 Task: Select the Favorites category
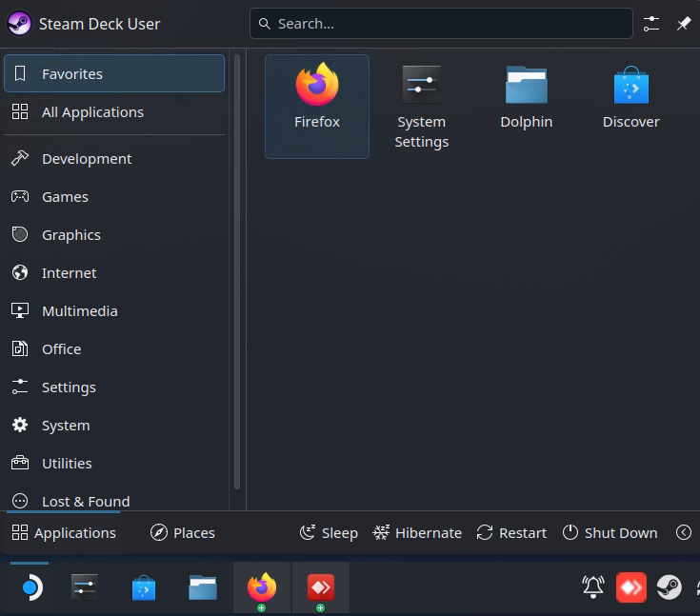pyautogui.click(x=114, y=73)
